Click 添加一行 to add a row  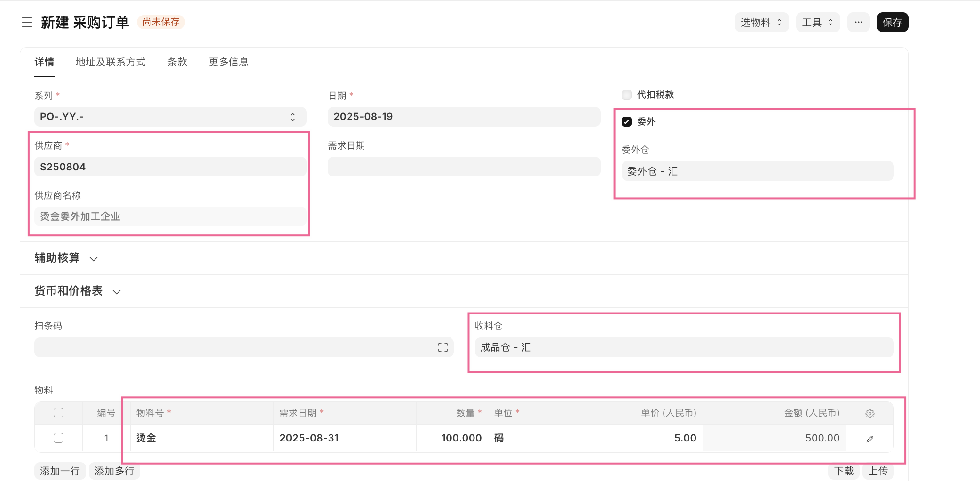pos(60,471)
